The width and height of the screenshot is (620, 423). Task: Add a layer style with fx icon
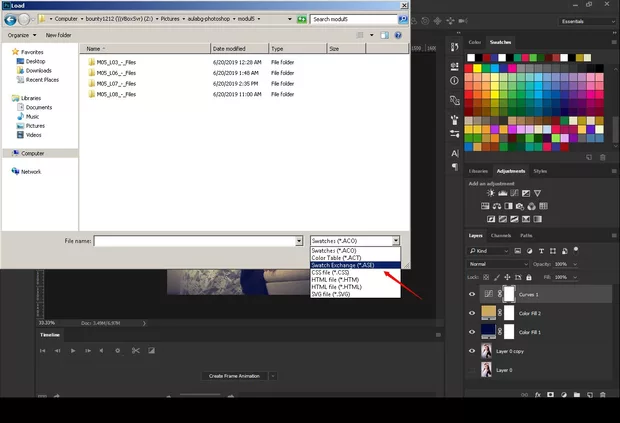tap(537, 396)
